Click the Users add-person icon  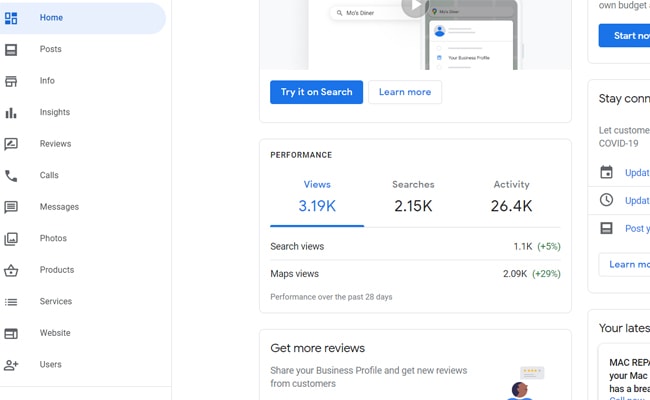(11, 365)
